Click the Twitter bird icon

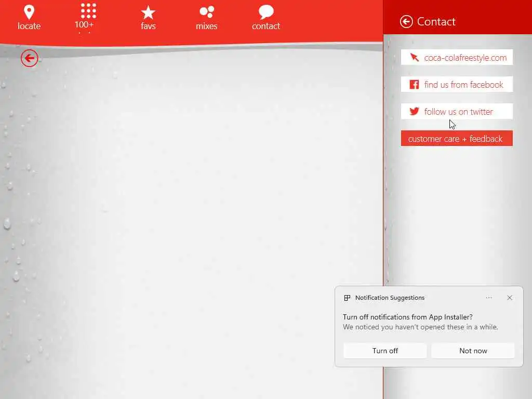[x=414, y=111]
